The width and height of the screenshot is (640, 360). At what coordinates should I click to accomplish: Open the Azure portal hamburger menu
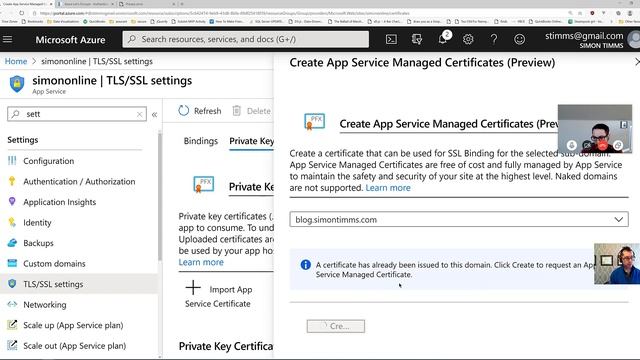coord(7,39)
